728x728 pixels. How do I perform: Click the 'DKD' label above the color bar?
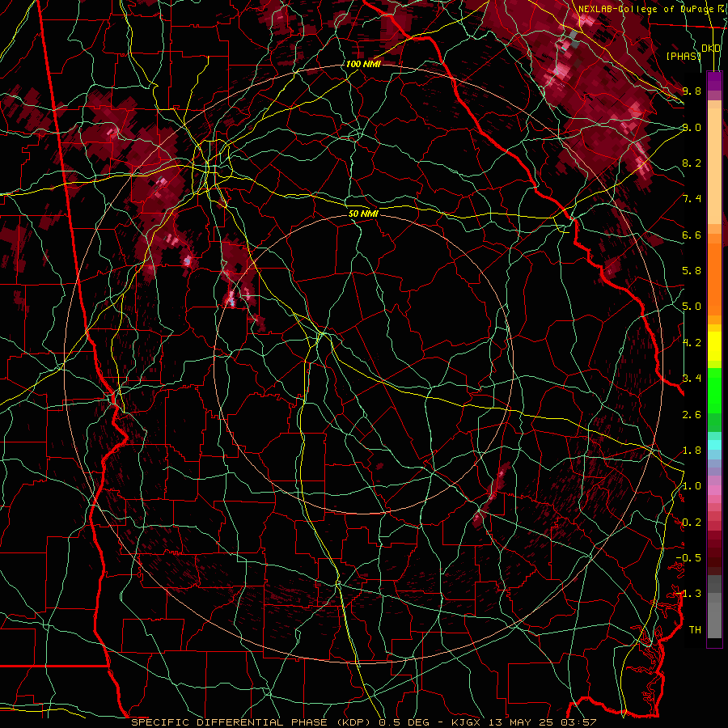pyautogui.click(x=711, y=48)
